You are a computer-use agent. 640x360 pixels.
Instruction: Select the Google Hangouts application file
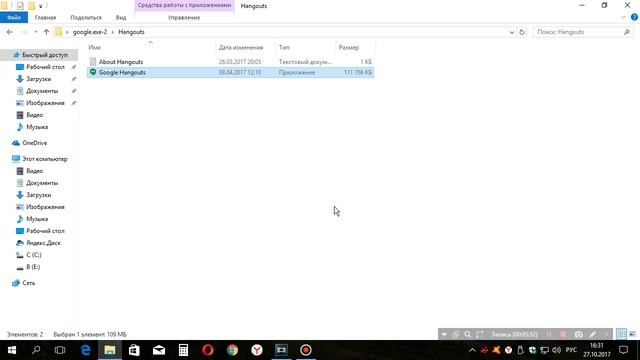tap(230, 72)
